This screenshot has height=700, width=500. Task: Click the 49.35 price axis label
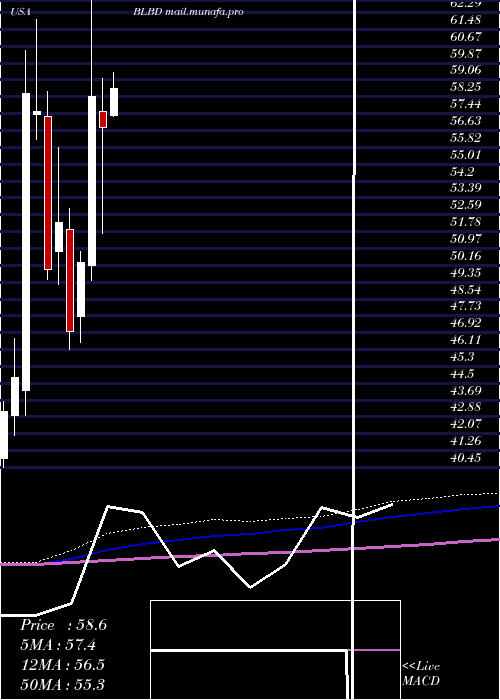tap(466, 273)
